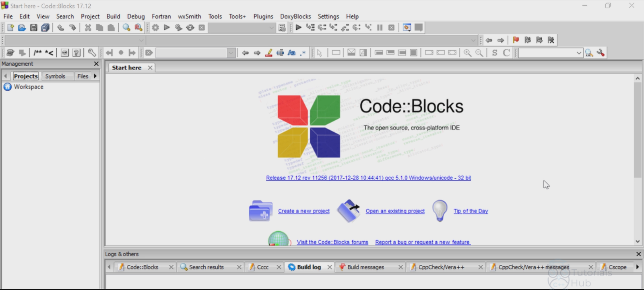Open the Debug menu
This screenshot has height=290, width=644.
pos(136,16)
